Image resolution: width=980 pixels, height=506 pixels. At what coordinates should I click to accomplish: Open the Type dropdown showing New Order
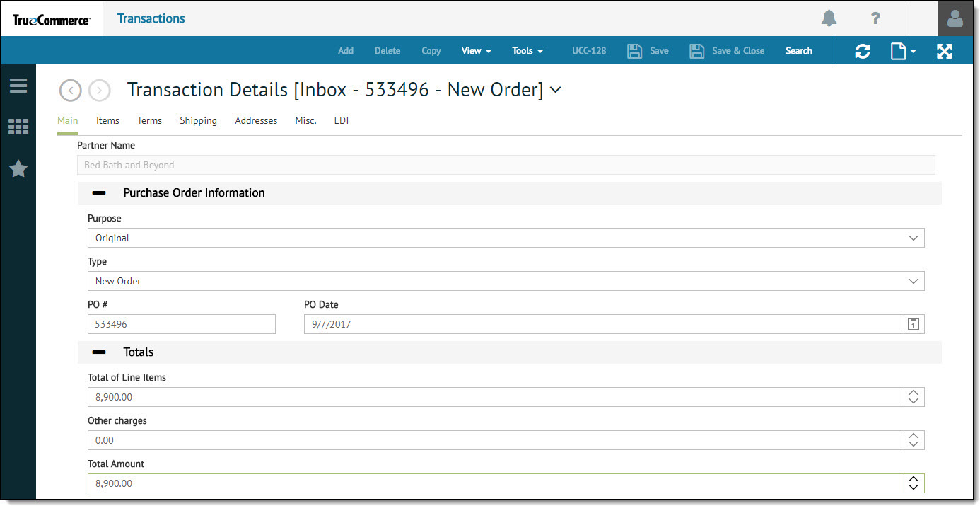click(506, 281)
